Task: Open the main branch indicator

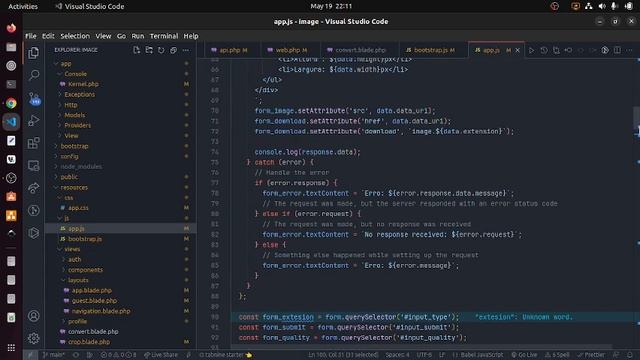Action: pos(53,355)
